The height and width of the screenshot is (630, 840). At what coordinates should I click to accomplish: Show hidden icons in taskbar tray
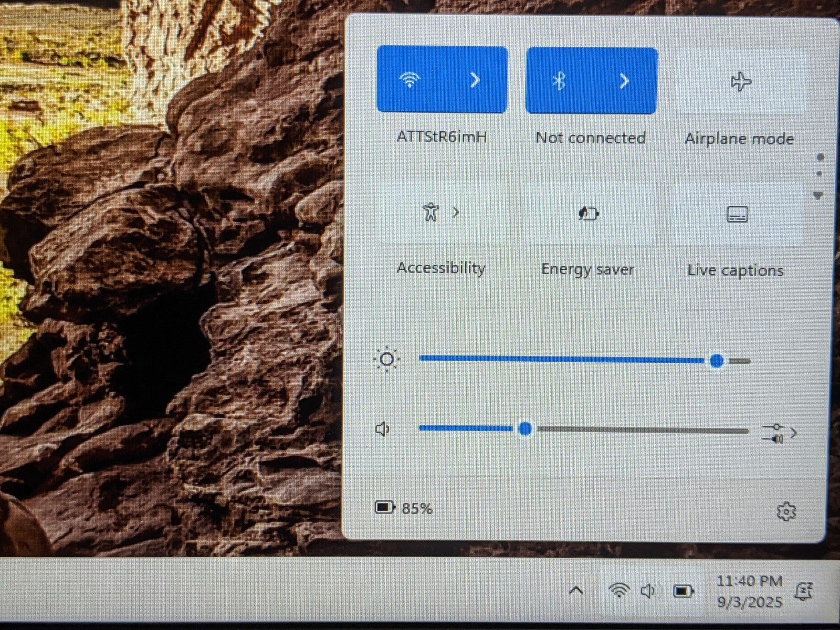click(x=576, y=591)
